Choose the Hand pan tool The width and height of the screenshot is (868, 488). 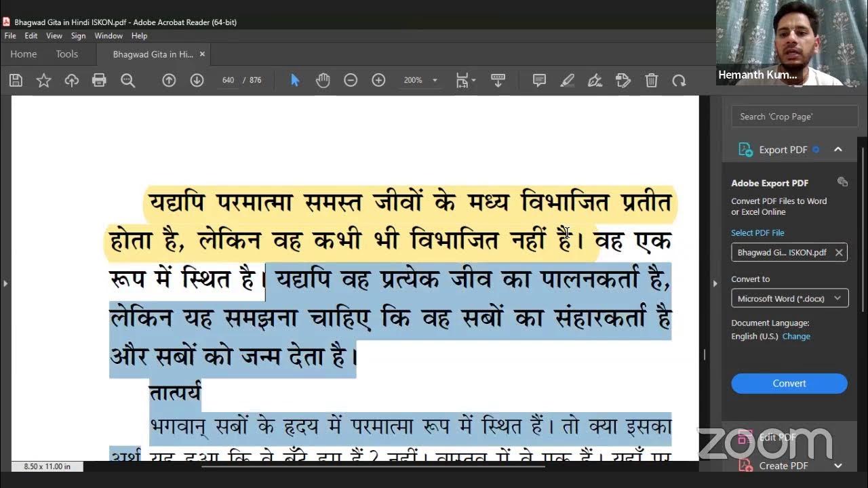[x=323, y=81]
